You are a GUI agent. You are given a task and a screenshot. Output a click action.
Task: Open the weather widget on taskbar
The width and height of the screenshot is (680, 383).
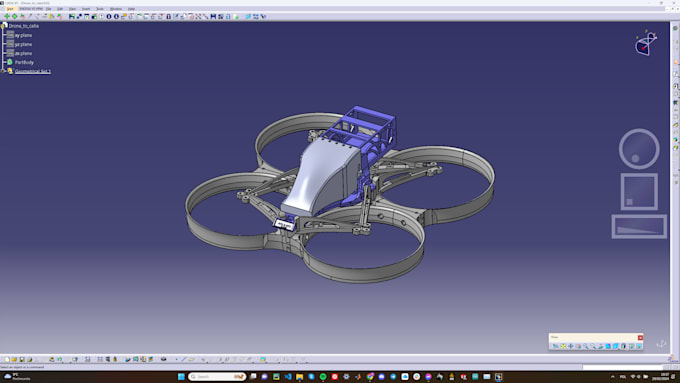coord(17,376)
